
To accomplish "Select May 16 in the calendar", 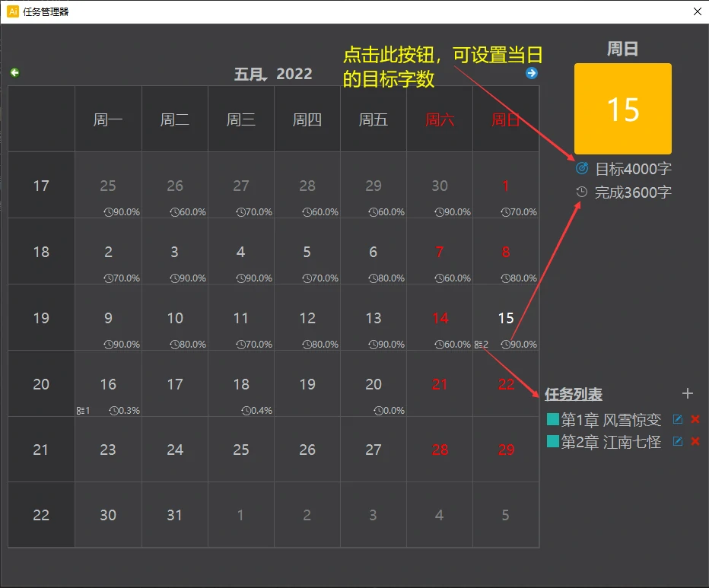I will [108, 383].
